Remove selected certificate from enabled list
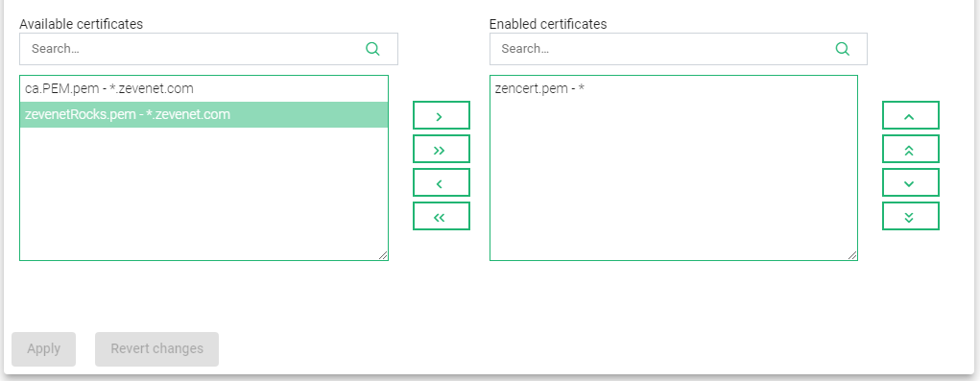The height and width of the screenshot is (381, 980). point(442,183)
